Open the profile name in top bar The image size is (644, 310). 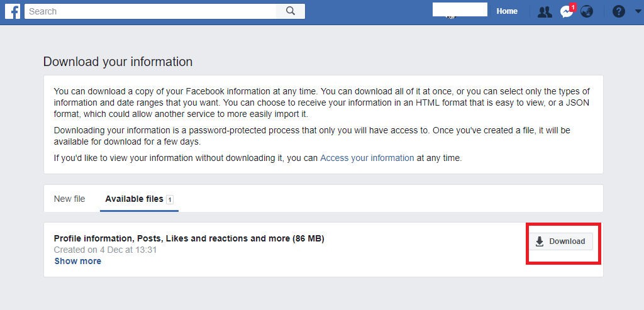460,10
